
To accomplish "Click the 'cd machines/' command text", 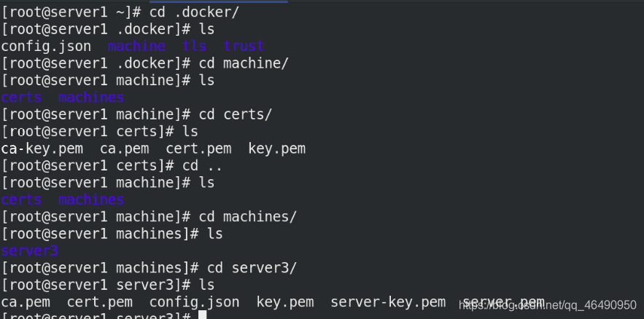I will coord(248,217).
